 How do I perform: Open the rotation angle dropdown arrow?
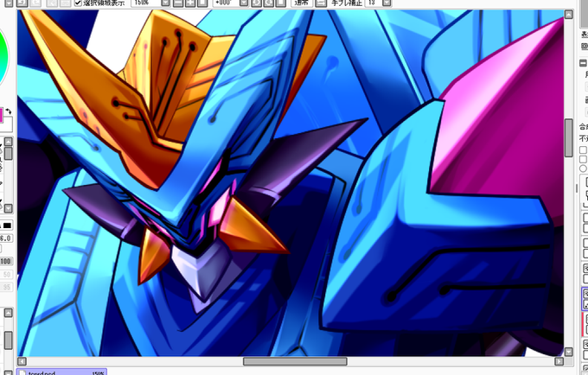[x=244, y=3]
